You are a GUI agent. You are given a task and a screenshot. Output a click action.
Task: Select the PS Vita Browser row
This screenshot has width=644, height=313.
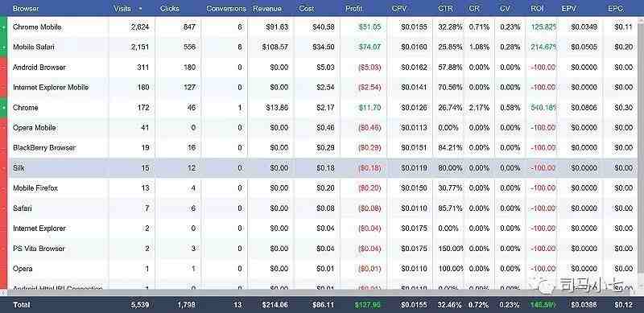click(x=323, y=249)
